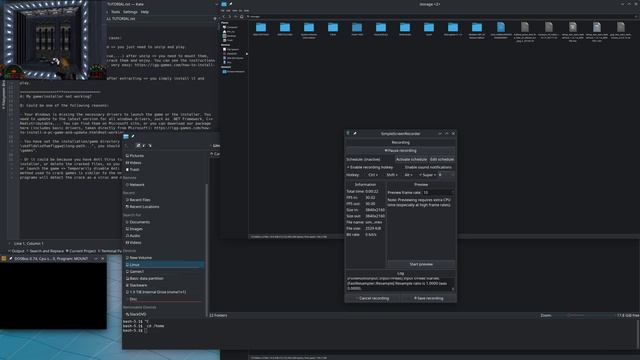Save recording in SimpleScreenRecorder
640x360 pixels.
[x=428, y=298]
